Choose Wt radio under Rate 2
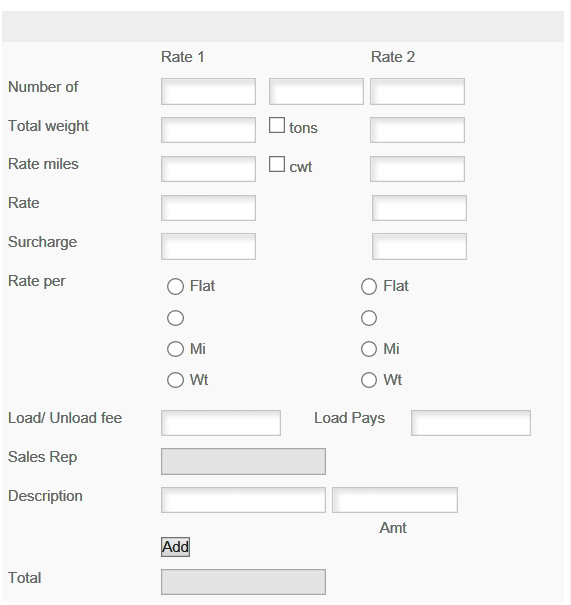 pos(369,380)
